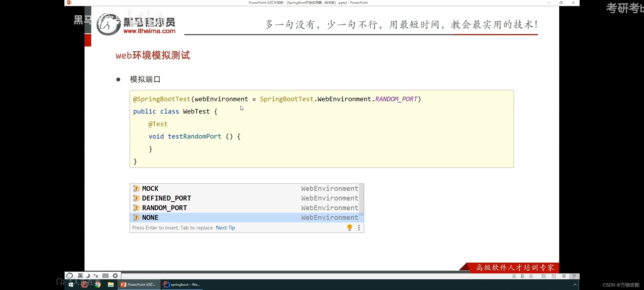This screenshot has height=290, width=644.
Task: Select DEFINED_PORT completion entry
Action: tap(245, 198)
